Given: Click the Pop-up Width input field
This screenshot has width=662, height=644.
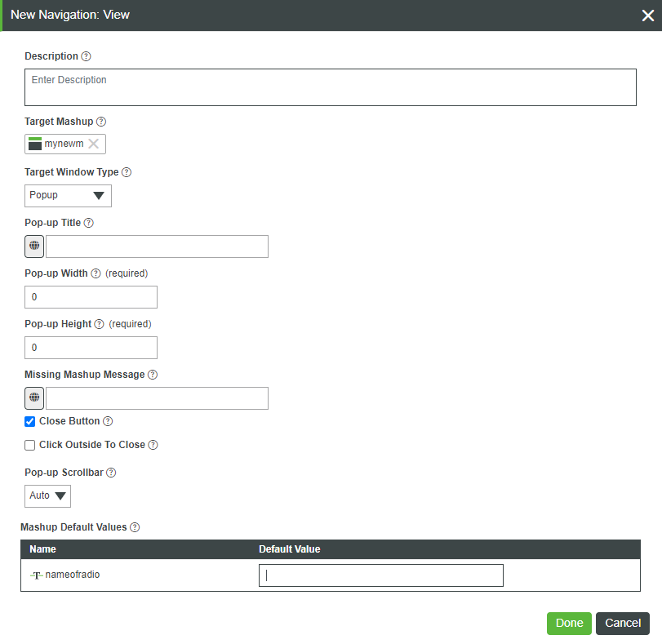Looking at the screenshot, I should point(91,297).
